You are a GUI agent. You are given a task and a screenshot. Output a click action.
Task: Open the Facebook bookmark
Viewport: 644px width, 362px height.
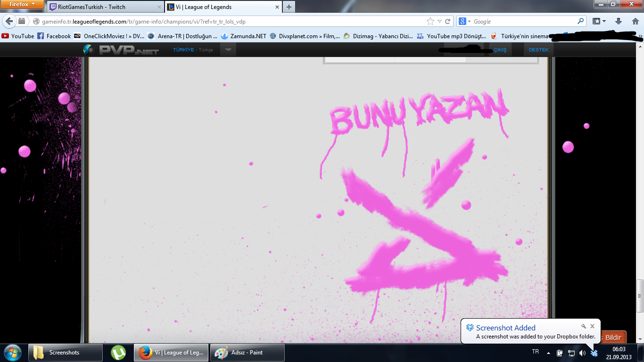point(54,36)
